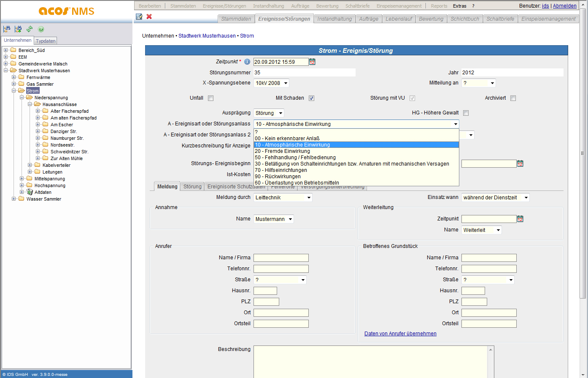Image resolution: width=588 pixels, height=378 pixels.
Task: Click the green refresh arrows icon
Action: 30,29
